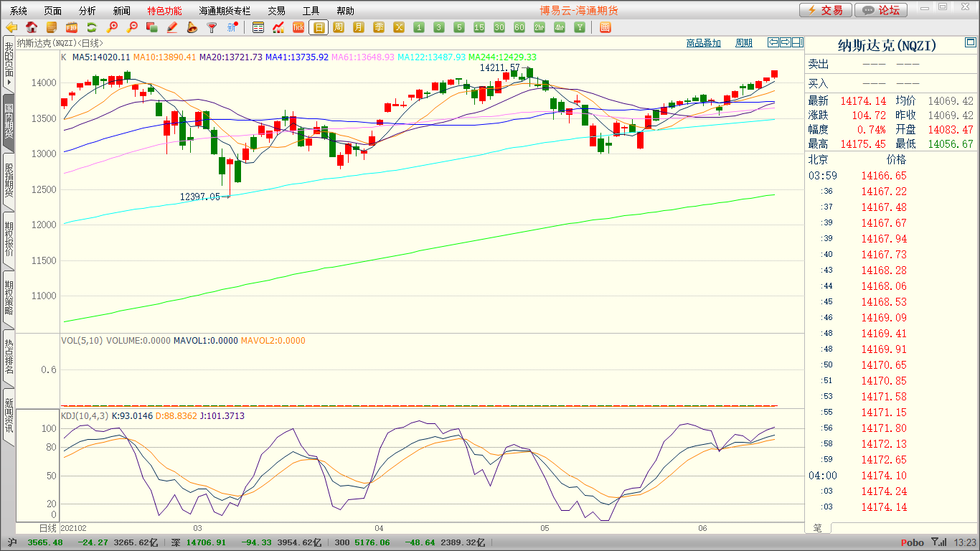Open the 交易 menu
This screenshot has width=980, height=551.
(x=277, y=11)
